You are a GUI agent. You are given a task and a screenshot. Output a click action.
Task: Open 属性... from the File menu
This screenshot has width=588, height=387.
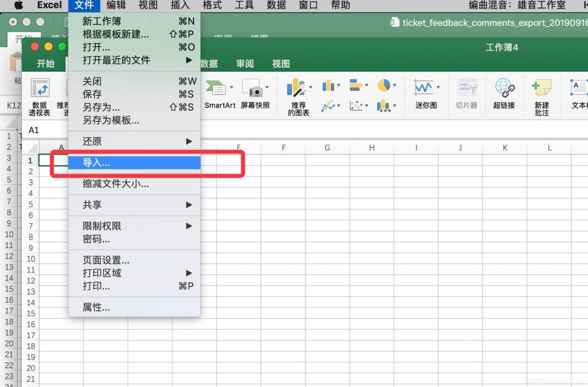[x=134, y=307]
